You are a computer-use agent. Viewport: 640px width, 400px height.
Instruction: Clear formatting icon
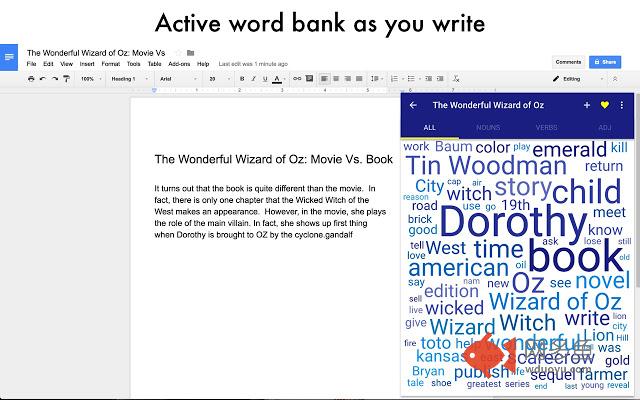pyautogui.click(x=456, y=78)
